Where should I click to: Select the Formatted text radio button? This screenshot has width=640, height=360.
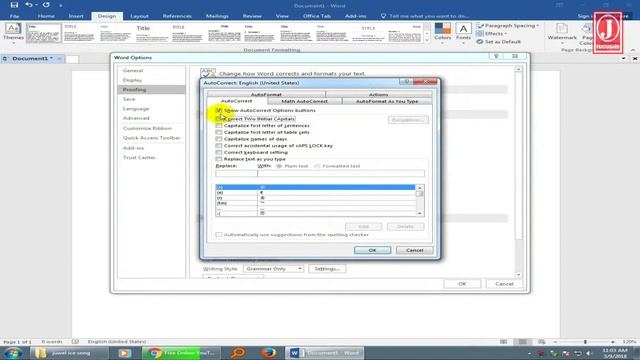[x=317, y=166]
